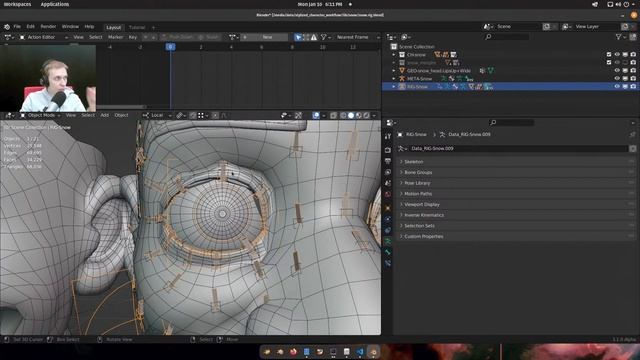Toggle render camera icon for RIG-Snow
This screenshot has width=640, height=360.
633,87
